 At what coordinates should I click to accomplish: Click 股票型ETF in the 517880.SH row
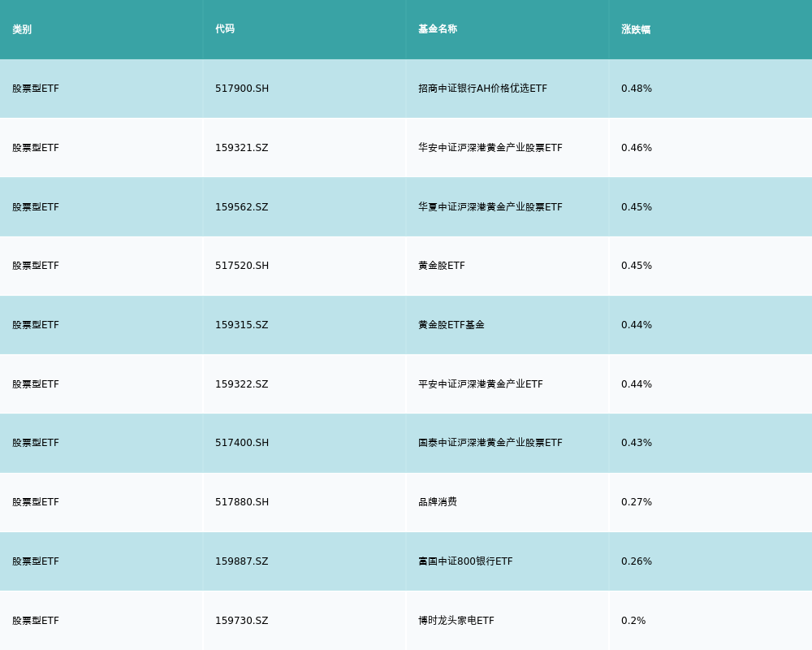(36, 502)
